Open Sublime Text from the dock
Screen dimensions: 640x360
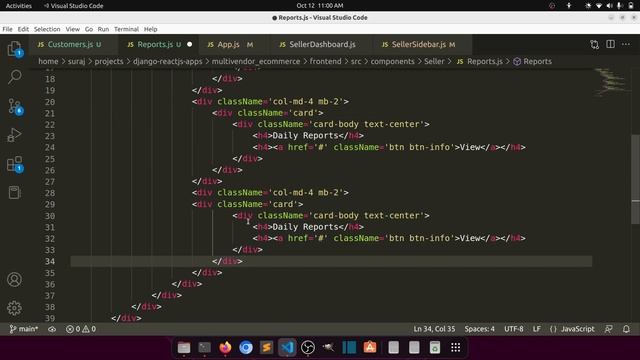(x=267, y=347)
